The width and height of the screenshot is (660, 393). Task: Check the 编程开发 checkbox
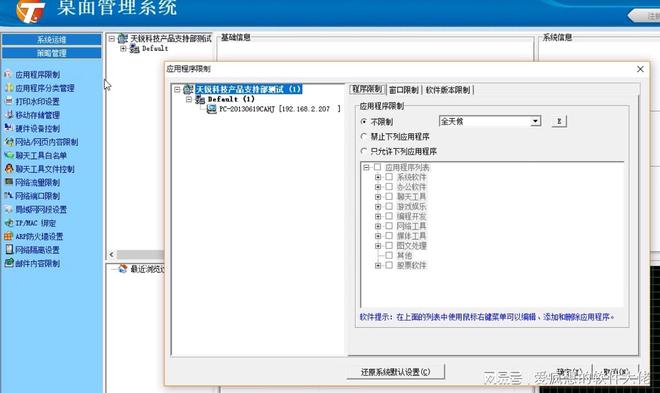click(389, 216)
